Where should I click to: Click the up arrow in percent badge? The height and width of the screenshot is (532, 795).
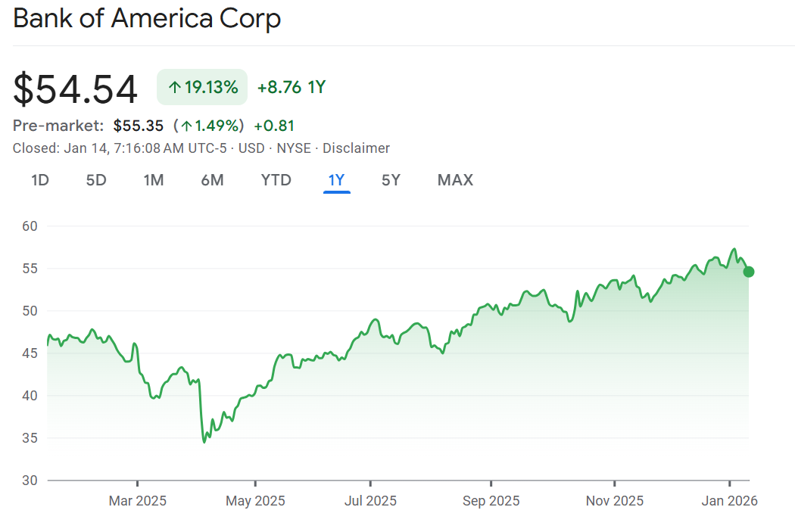click(x=174, y=88)
